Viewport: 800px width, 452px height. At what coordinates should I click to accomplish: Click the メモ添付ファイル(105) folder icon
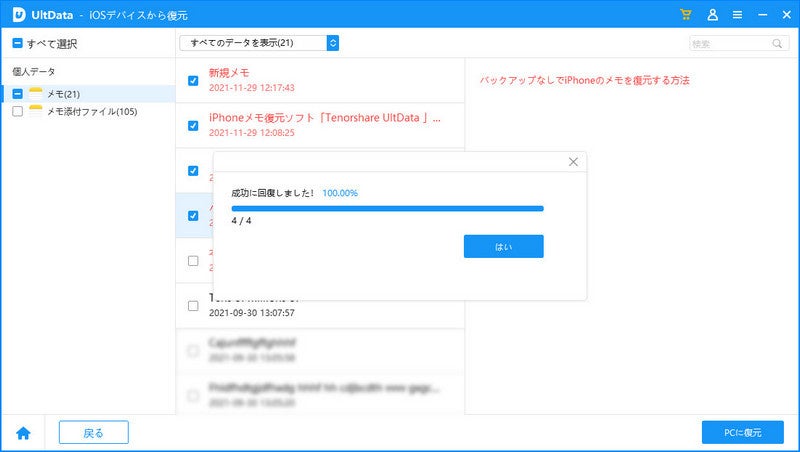(x=36, y=111)
